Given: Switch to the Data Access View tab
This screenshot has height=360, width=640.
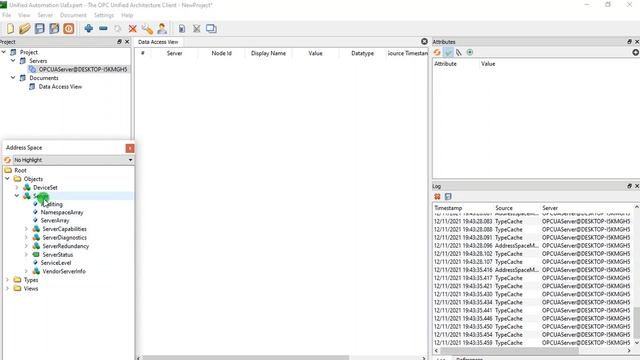Looking at the screenshot, I should pos(158,42).
